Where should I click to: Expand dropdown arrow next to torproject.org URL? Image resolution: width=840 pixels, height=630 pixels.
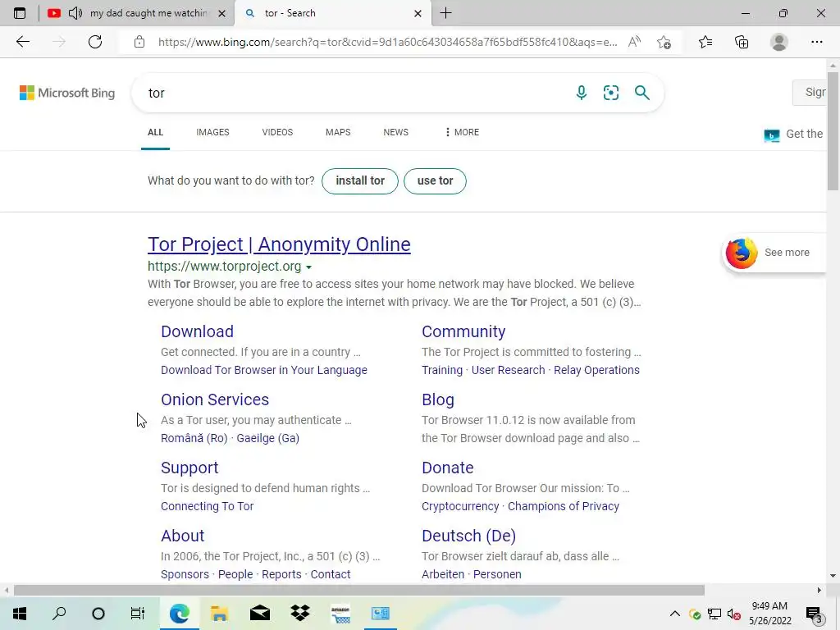[308, 267]
